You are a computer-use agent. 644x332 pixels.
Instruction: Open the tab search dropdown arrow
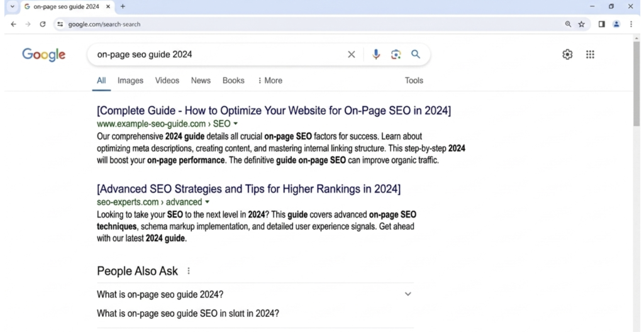(13, 6)
